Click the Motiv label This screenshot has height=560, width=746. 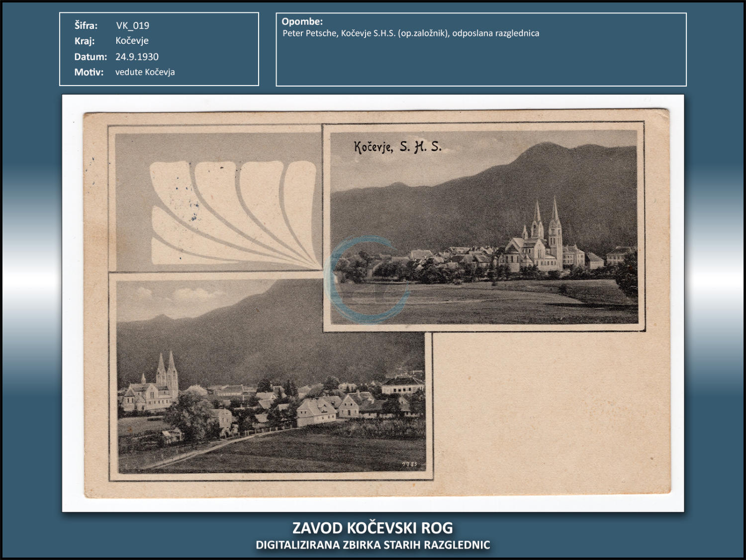pyautogui.click(x=89, y=72)
